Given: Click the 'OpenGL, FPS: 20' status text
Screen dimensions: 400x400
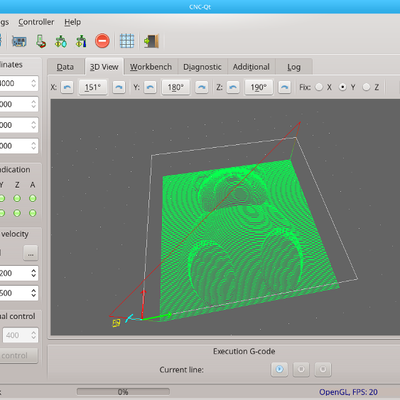Looking at the screenshot, I should [x=348, y=392].
